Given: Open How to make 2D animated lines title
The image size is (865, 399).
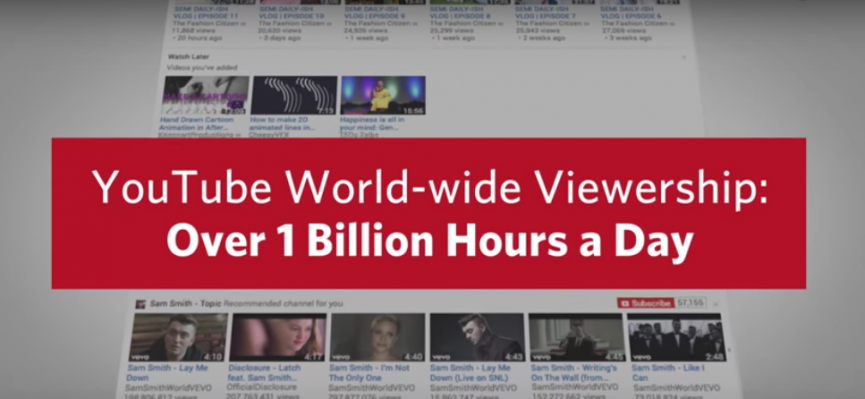Looking at the screenshot, I should [282, 124].
